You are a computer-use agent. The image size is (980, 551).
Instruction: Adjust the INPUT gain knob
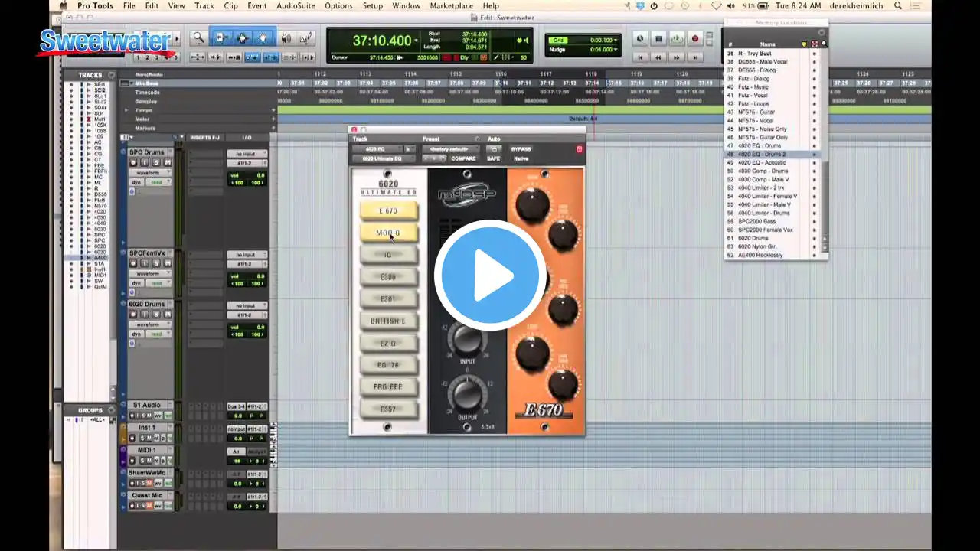pos(466,338)
